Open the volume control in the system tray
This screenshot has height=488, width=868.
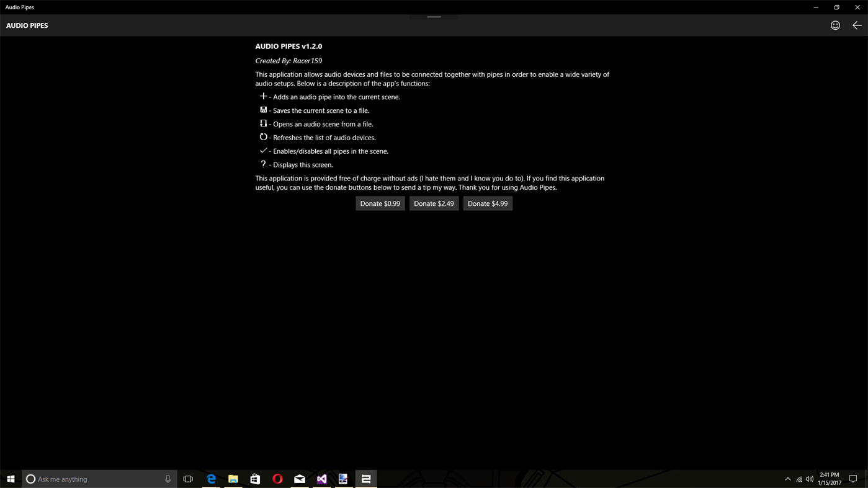pos(809,478)
